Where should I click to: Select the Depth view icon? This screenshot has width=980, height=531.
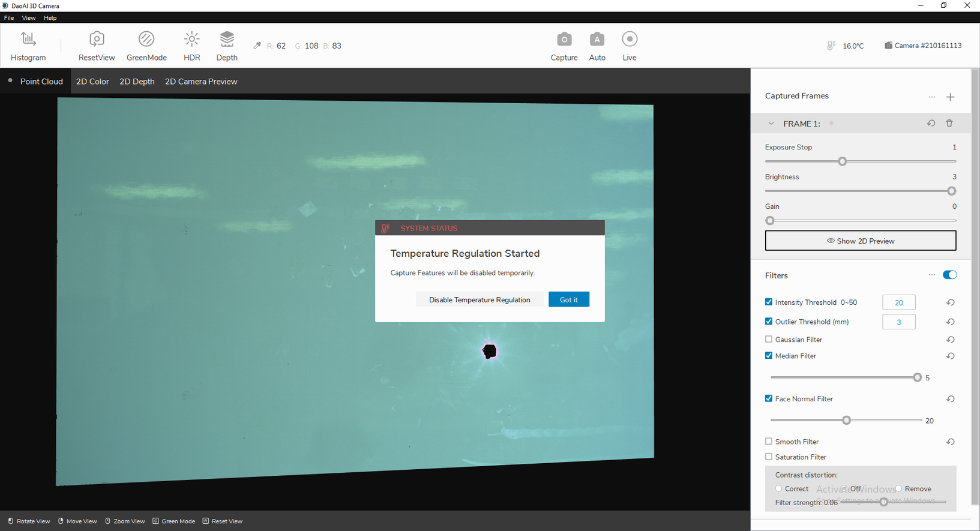[x=226, y=46]
